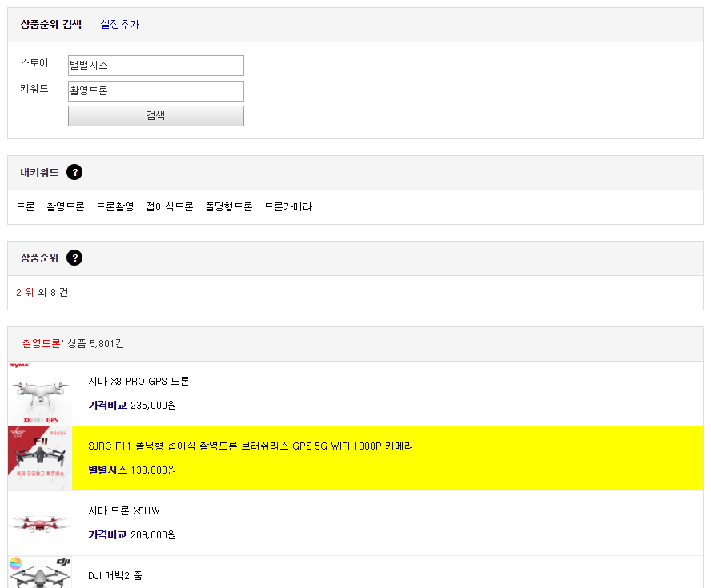Select the 촬영드론 saved keyword
The height and width of the screenshot is (588, 711).
[x=66, y=207]
